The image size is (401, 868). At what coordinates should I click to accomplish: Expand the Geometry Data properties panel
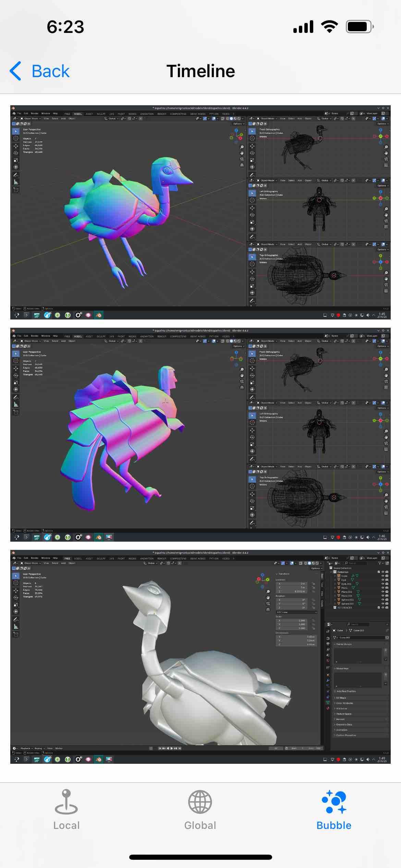(344, 724)
